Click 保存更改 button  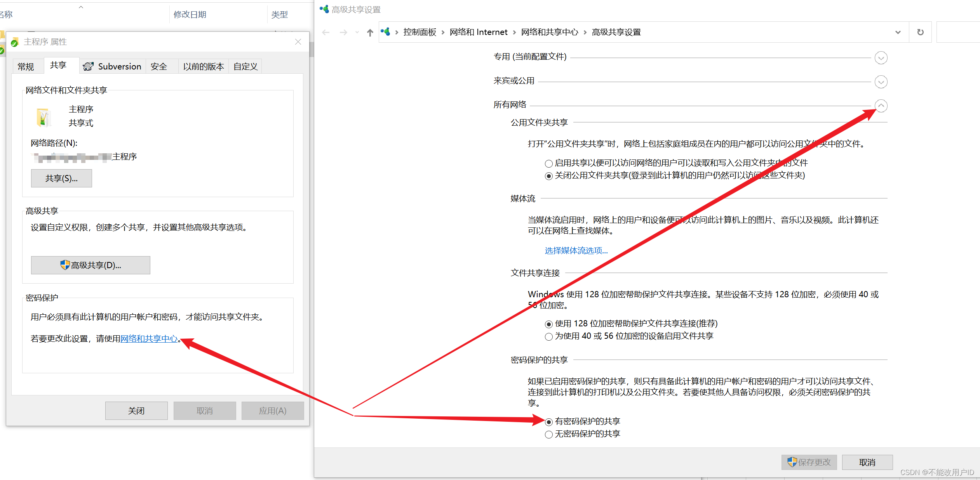pos(809,462)
